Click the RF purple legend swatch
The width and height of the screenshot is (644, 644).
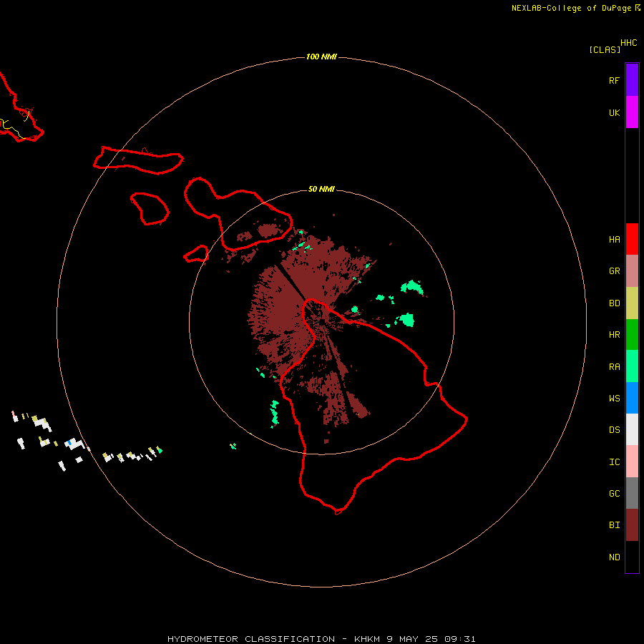632,80
